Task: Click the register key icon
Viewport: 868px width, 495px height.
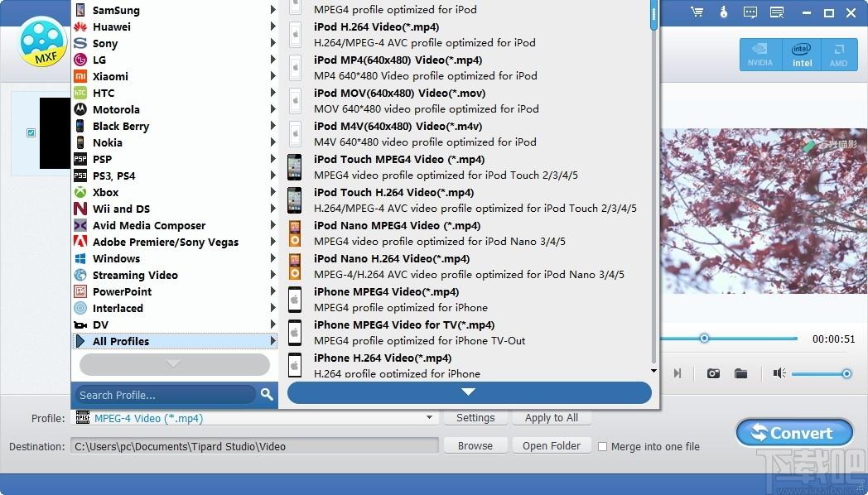Action: [x=724, y=12]
